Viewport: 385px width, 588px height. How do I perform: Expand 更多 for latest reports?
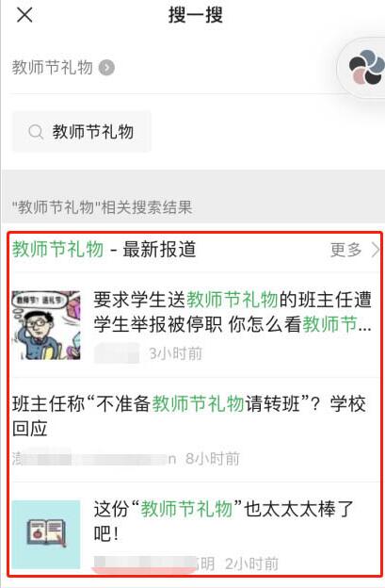pyautogui.click(x=345, y=250)
